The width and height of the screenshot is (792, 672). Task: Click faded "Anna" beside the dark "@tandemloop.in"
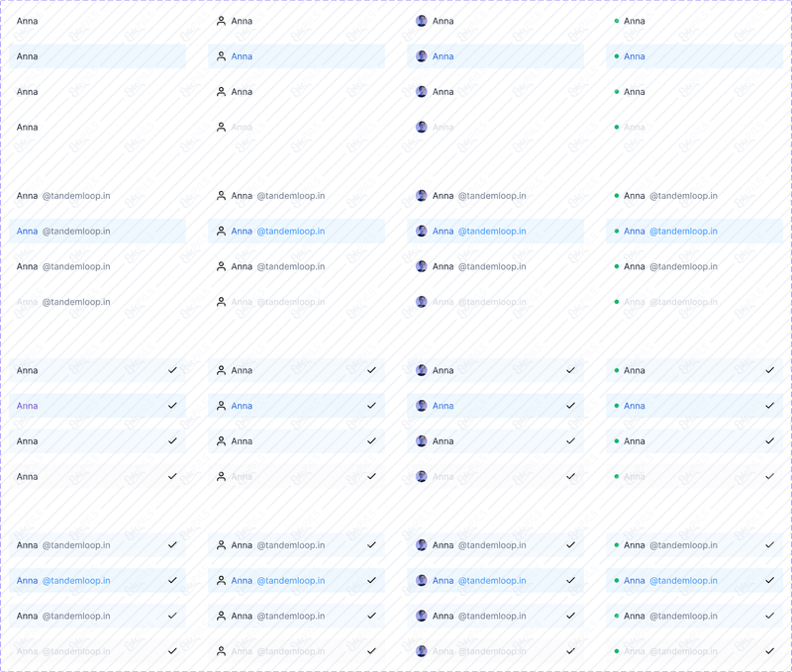28,302
